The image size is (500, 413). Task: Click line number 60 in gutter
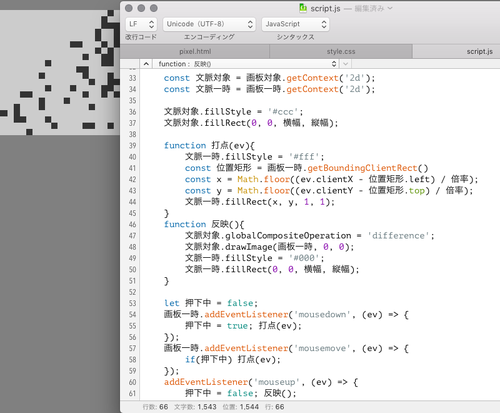(132, 382)
